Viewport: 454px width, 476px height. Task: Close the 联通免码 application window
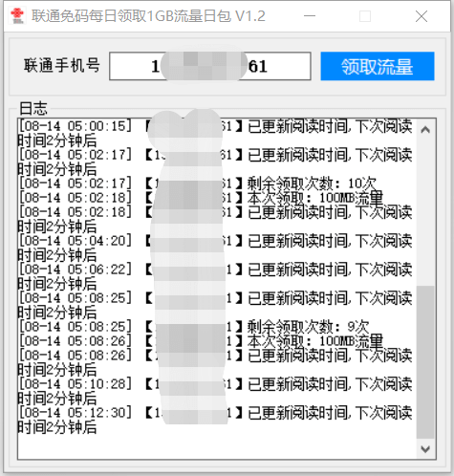[422, 16]
